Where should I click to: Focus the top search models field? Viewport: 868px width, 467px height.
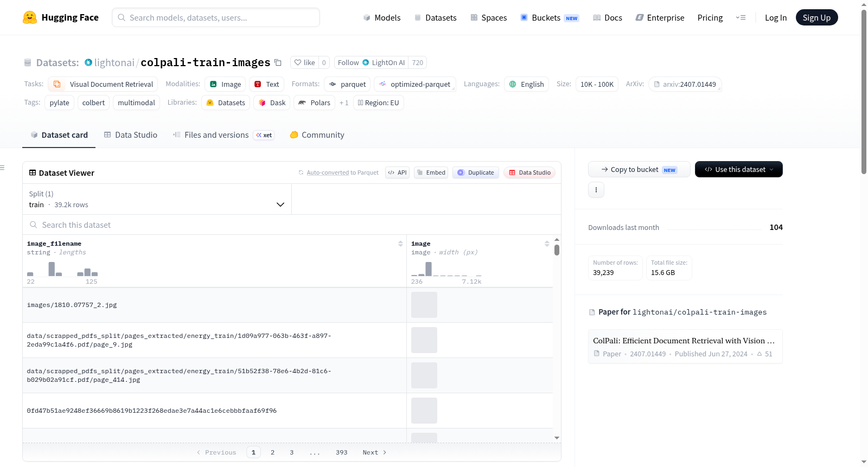[x=216, y=17]
